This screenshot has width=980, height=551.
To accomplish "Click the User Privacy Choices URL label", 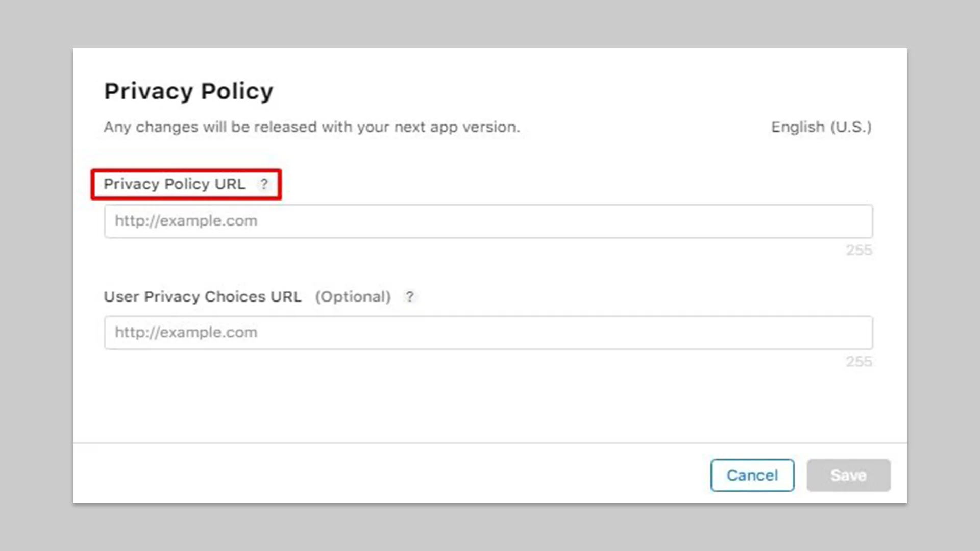I will 202,297.
